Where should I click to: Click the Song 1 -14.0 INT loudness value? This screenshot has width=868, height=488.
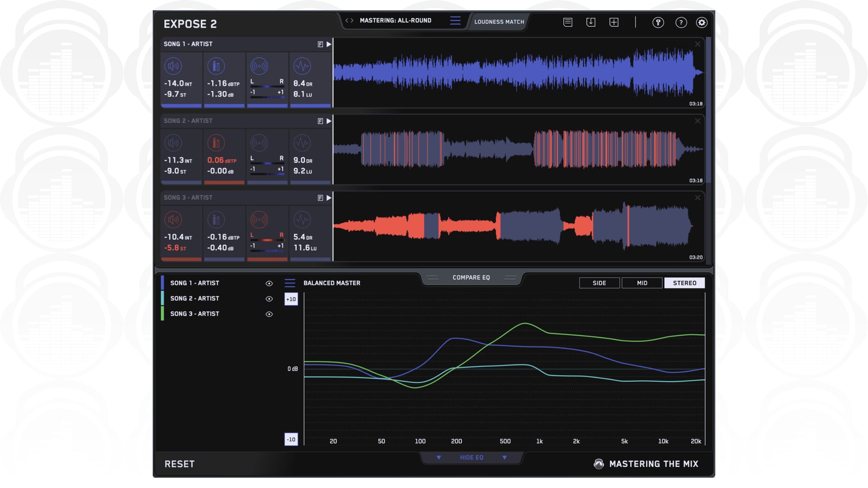(178, 83)
